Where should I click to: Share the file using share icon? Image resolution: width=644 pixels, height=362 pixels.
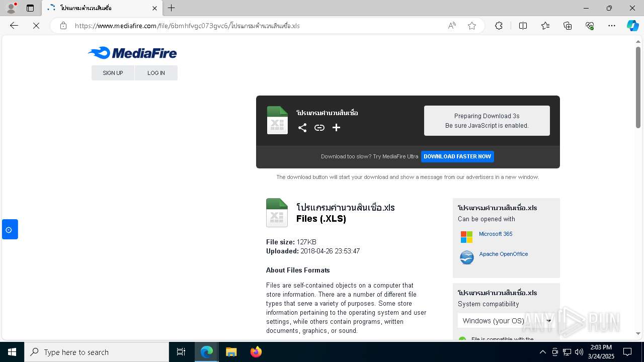(x=302, y=128)
